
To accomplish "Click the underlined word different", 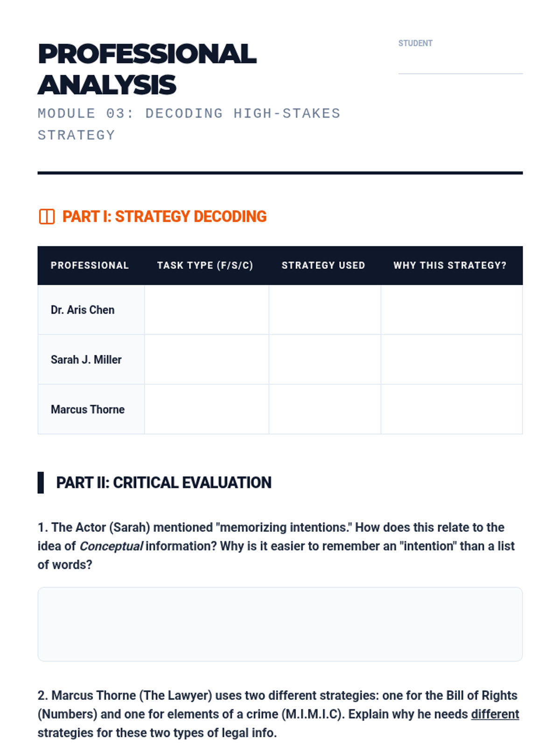I will 495,714.
